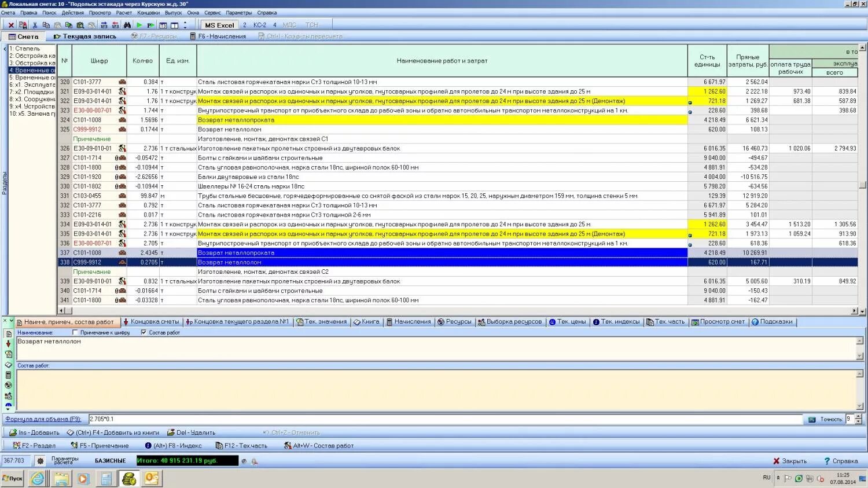Screen dimensions: 868x488
Task: Click the book icon in bottom left sidebar
Action: (x=8, y=365)
